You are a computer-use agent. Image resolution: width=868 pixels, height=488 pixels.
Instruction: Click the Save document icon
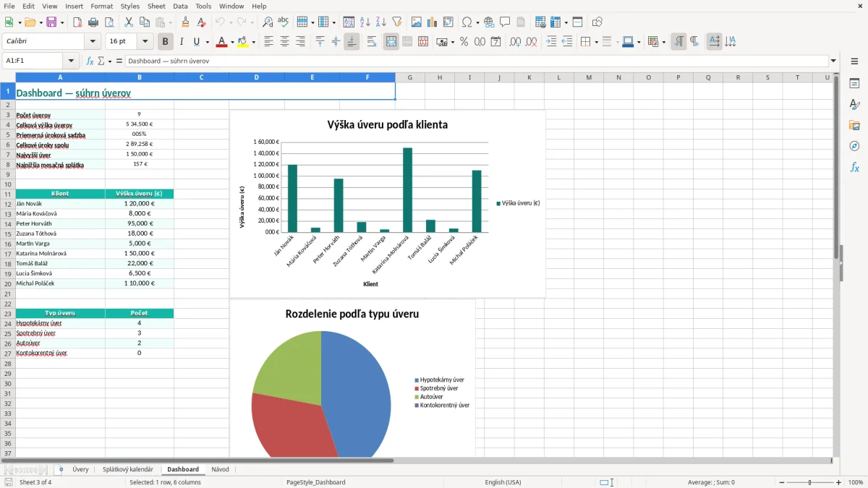pyautogui.click(x=51, y=22)
